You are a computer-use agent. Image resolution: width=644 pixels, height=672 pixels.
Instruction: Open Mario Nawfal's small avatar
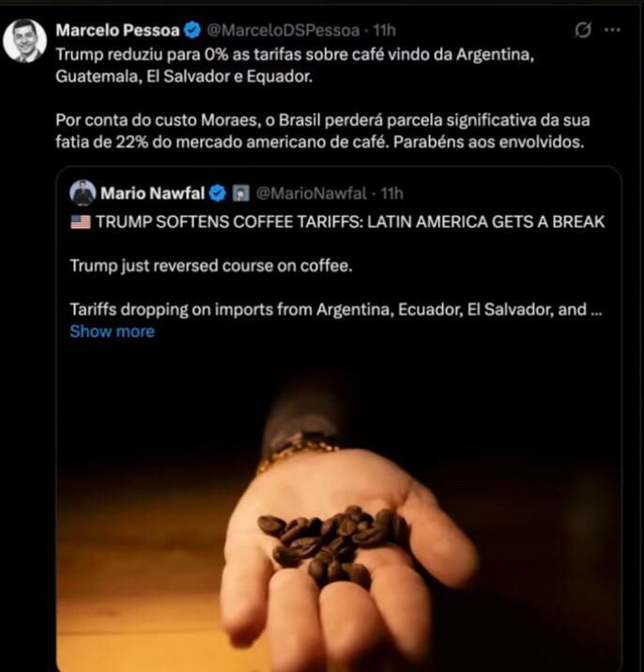(83, 192)
